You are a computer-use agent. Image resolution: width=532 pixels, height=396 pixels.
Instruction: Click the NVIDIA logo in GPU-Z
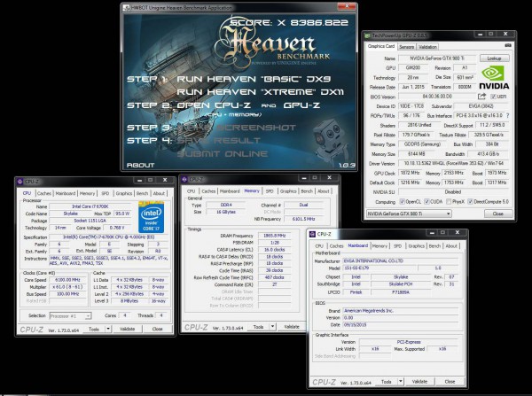(494, 78)
